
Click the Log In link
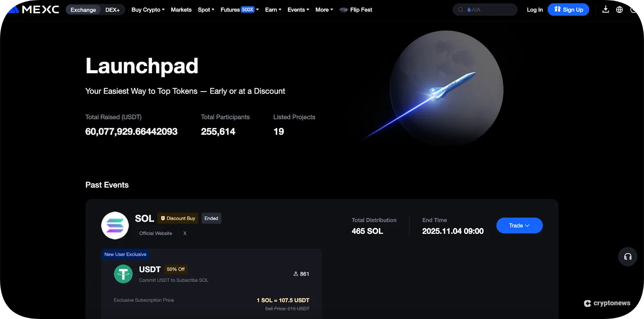535,10
